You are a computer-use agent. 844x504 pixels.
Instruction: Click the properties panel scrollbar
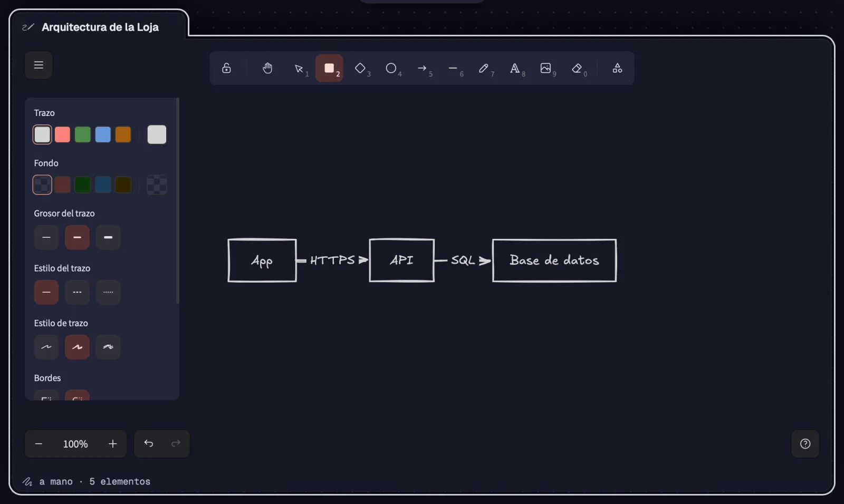coord(177,200)
